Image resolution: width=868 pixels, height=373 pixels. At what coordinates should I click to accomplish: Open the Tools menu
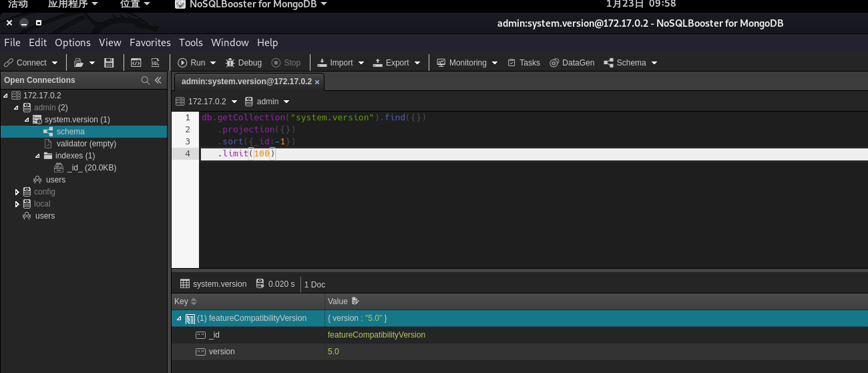(x=191, y=42)
